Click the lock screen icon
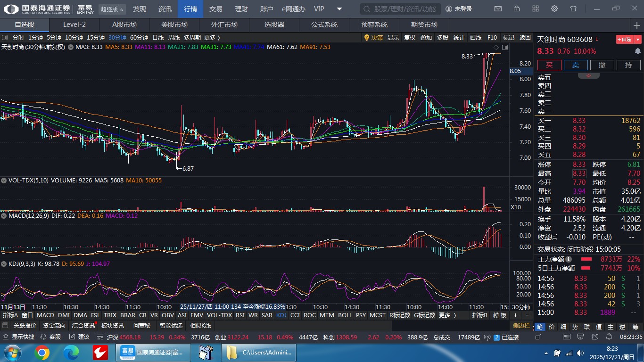 tap(517, 9)
